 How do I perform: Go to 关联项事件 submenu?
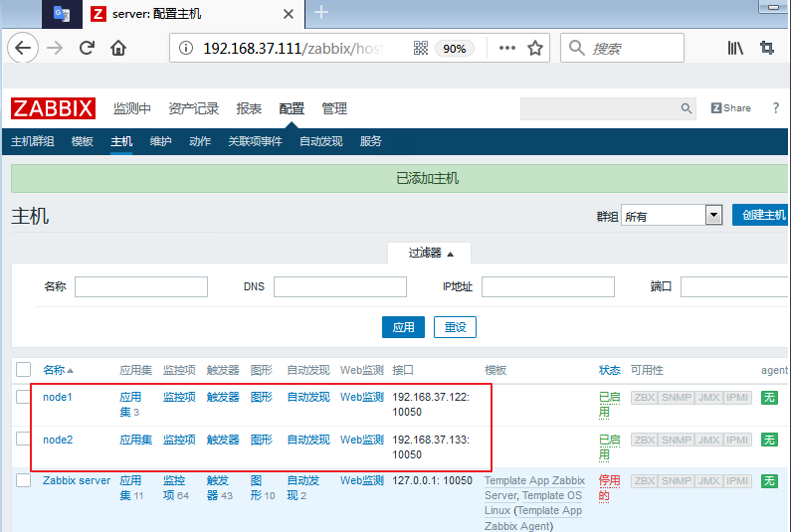coord(256,141)
